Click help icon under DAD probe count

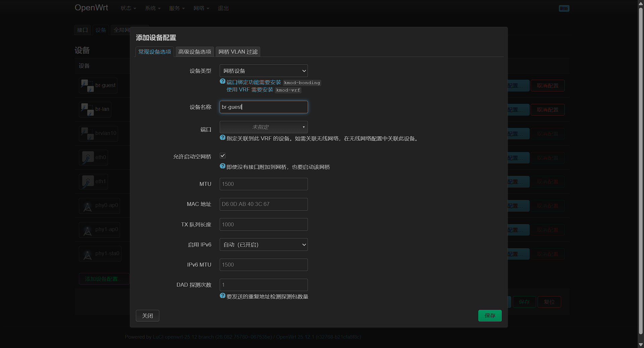(222, 296)
